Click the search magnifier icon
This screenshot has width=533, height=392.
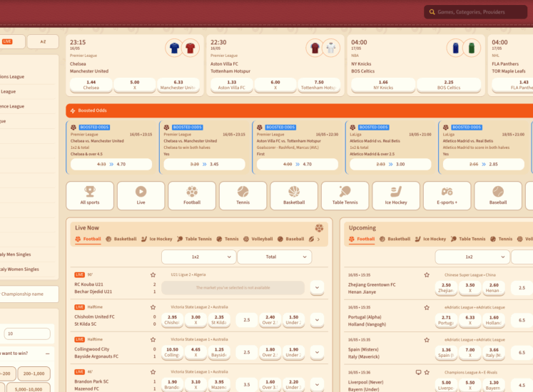[x=432, y=12]
